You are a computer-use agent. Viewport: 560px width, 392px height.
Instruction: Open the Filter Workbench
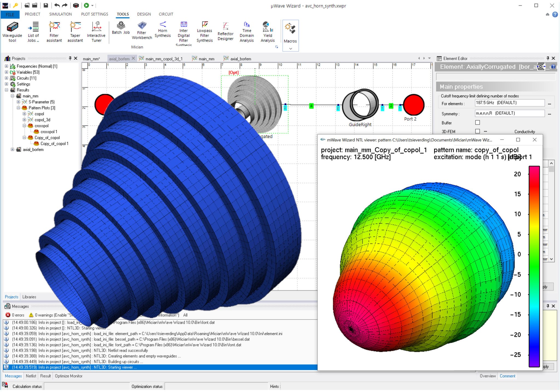coord(142,31)
